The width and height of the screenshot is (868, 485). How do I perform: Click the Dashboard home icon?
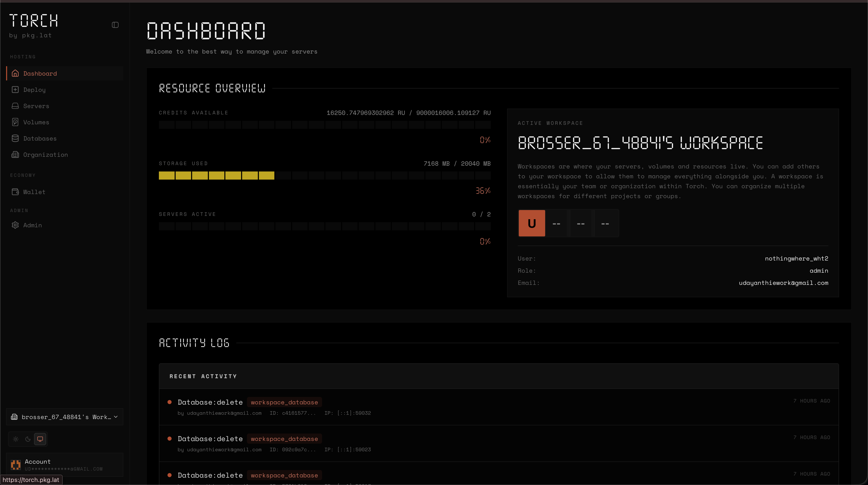(x=15, y=73)
